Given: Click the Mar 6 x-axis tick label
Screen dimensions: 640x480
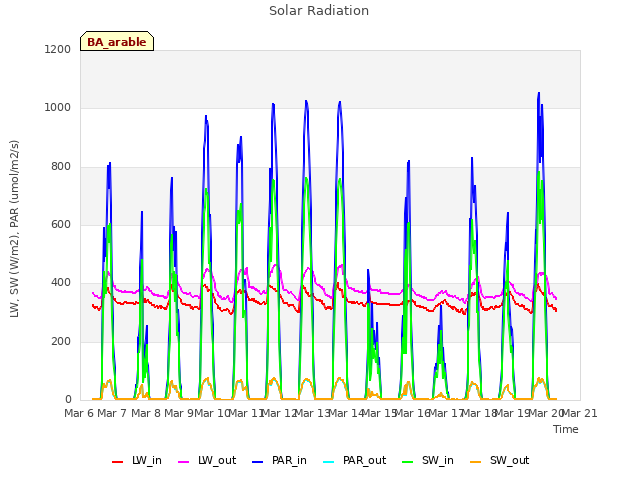Looking at the screenshot, I should tap(79, 413).
